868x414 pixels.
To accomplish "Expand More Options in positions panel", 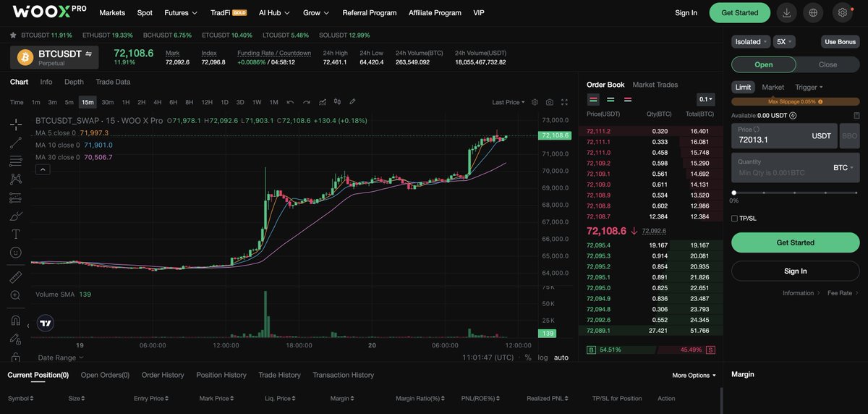I will (694, 375).
